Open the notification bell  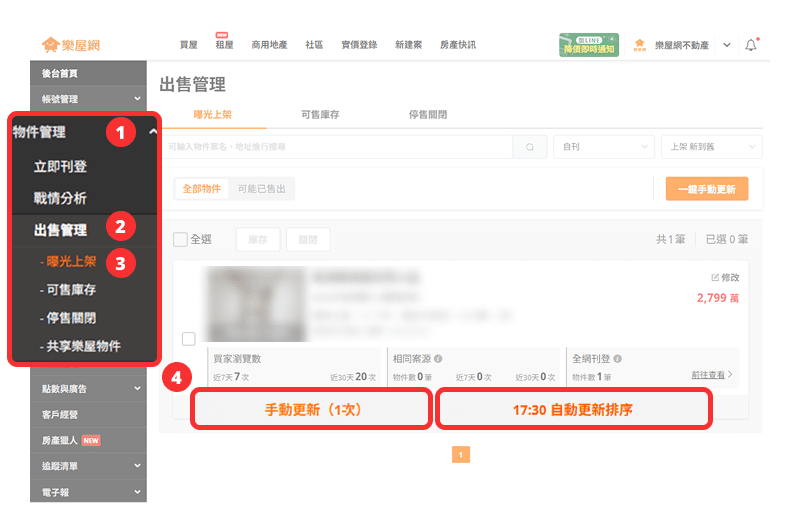pyautogui.click(x=751, y=45)
